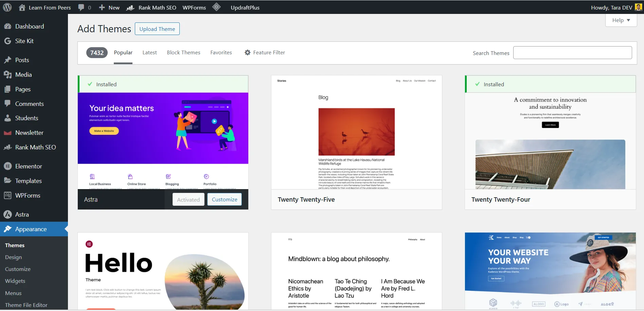Open UpdraftPlus in admin bar

click(245, 7)
